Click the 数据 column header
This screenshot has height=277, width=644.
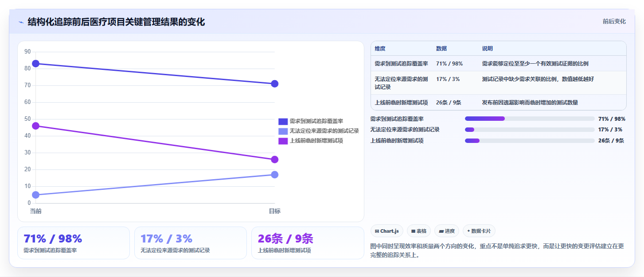(441, 49)
